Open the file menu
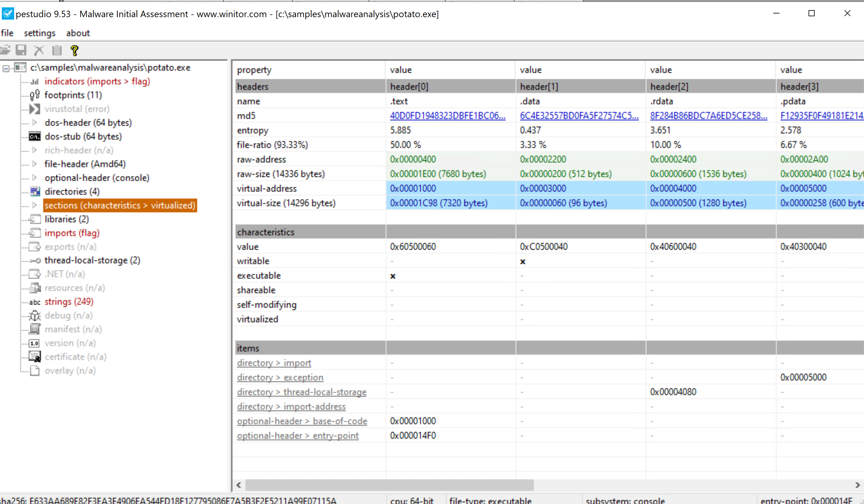 coord(7,33)
